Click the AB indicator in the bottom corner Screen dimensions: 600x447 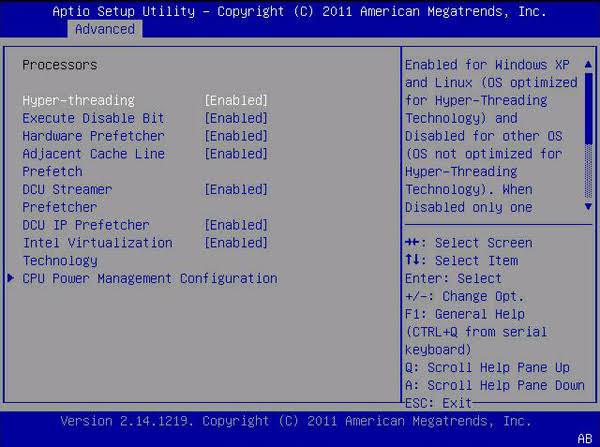585,439
